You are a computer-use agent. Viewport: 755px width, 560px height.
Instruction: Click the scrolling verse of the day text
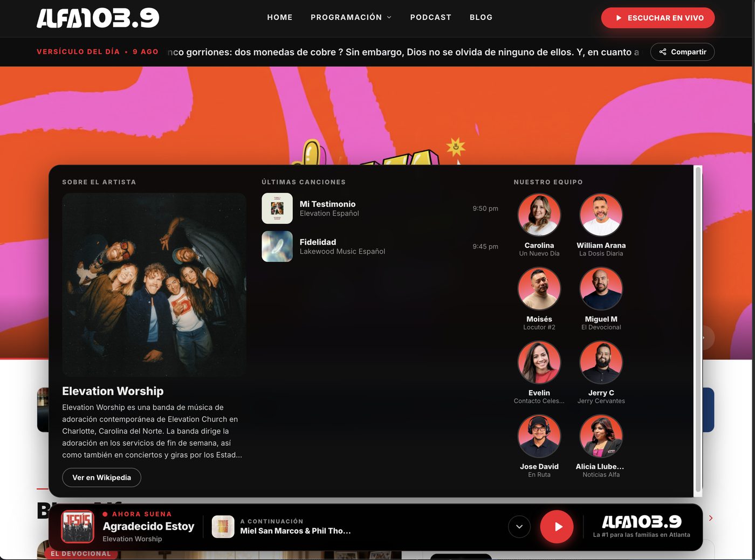[x=403, y=52]
